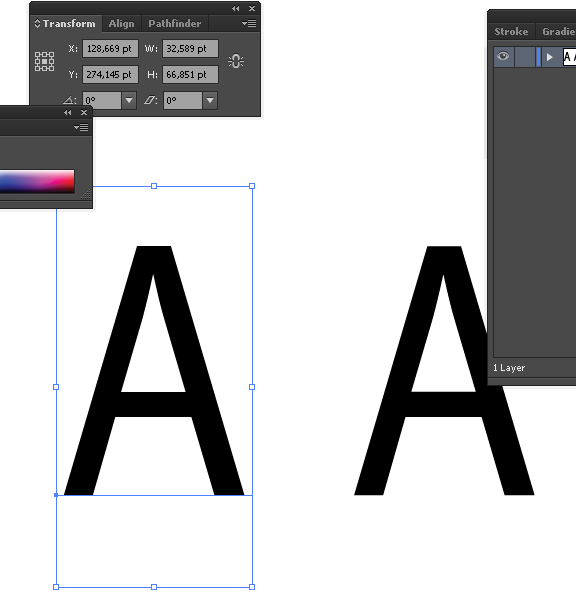Click the selected letter A text object
The width and height of the screenshot is (576, 600).
coord(153,405)
